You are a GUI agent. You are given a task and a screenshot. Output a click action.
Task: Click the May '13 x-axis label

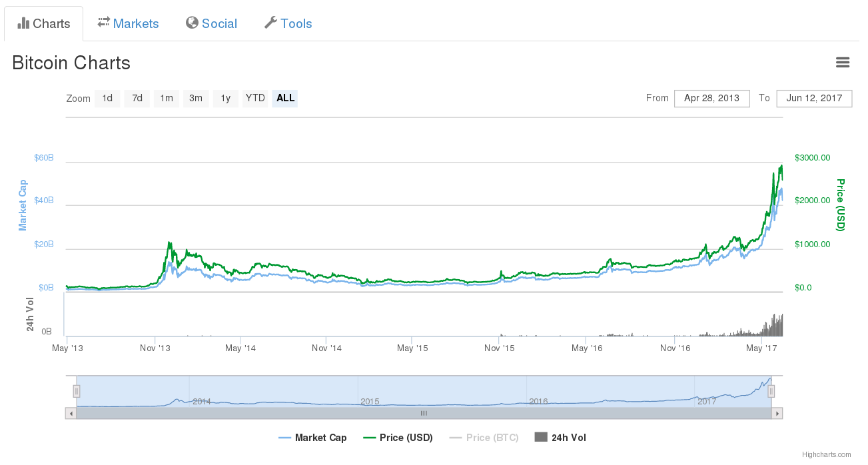[x=68, y=348]
